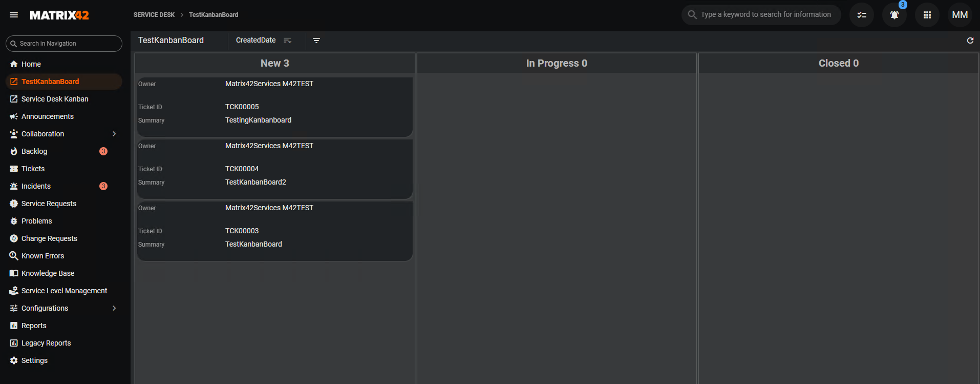The image size is (980, 384).
Task: Open Settings in the navigation
Action: 34,360
